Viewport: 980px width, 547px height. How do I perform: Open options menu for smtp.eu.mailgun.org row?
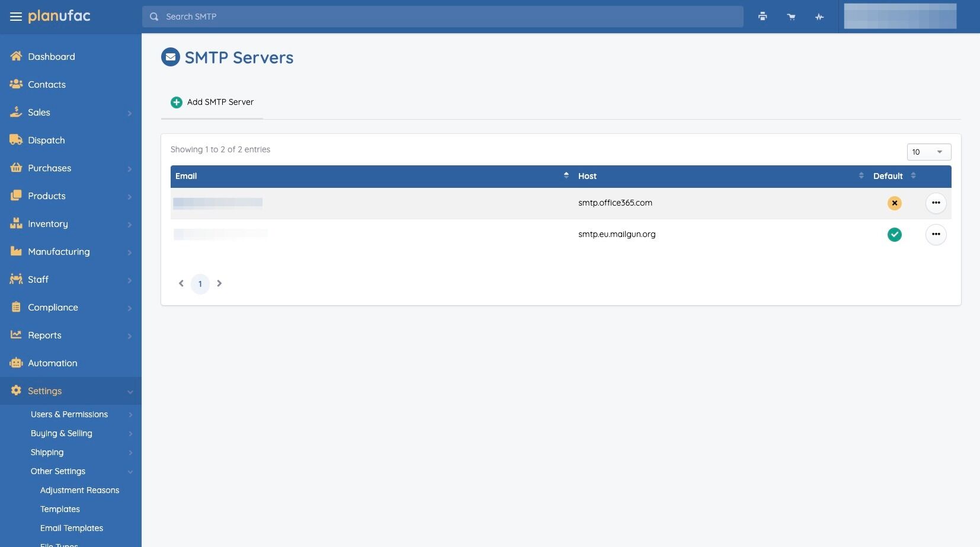(936, 235)
